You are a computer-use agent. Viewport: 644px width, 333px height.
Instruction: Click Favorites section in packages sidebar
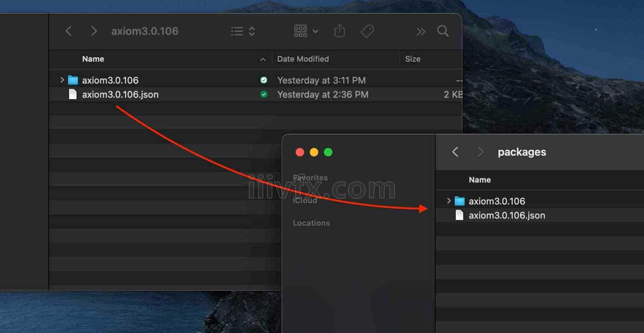point(310,178)
